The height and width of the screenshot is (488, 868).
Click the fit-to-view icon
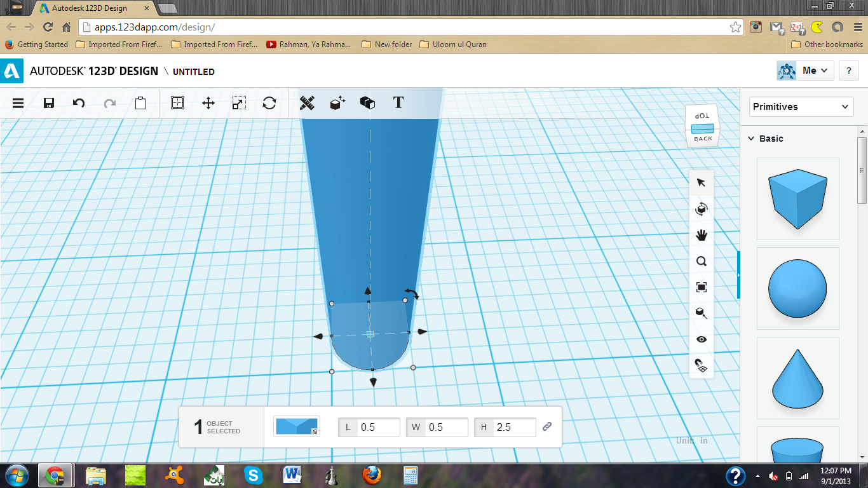pyautogui.click(x=702, y=287)
